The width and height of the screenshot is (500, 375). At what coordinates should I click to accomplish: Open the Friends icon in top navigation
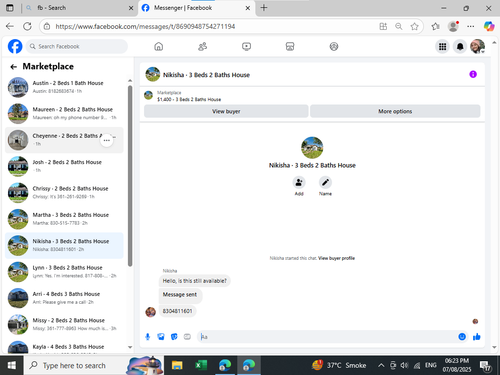[202, 46]
